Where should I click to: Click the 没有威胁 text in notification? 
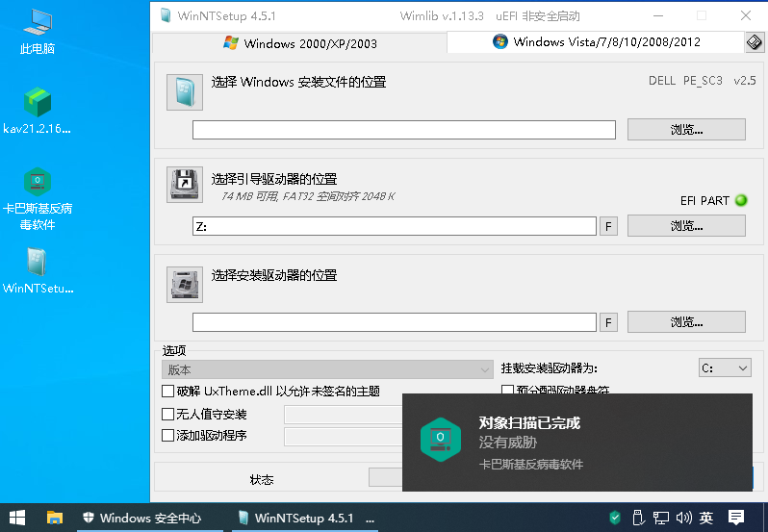[x=507, y=443]
